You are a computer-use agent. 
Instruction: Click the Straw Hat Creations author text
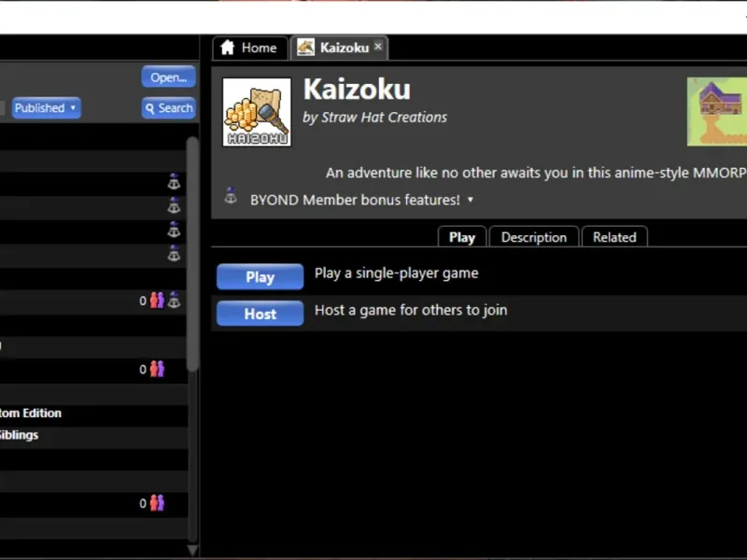tap(384, 118)
